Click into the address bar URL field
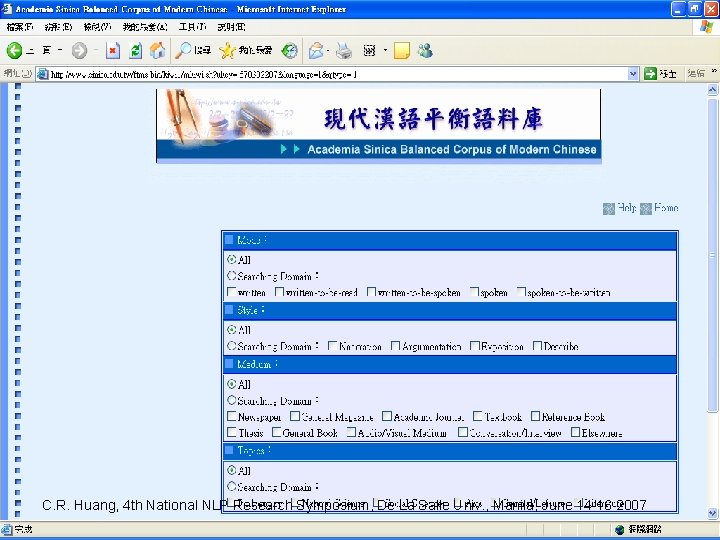This screenshot has height=540, width=720. click(x=338, y=74)
